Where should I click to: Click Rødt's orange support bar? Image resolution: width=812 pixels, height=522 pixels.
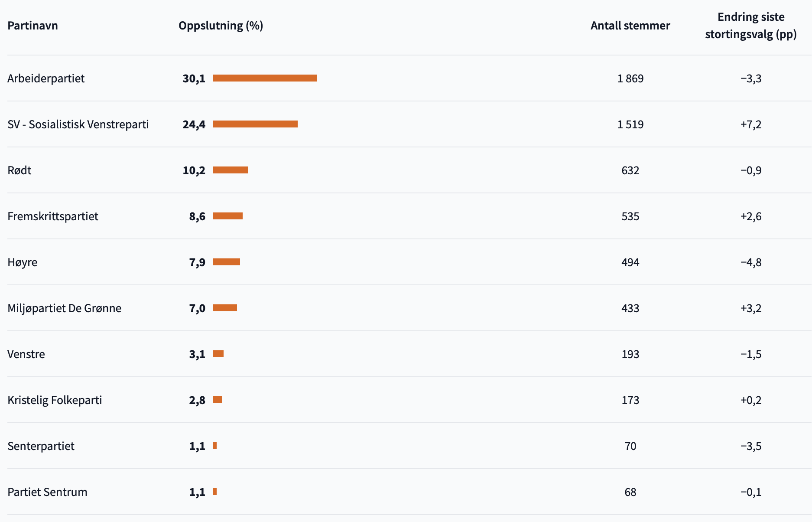coord(230,170)
